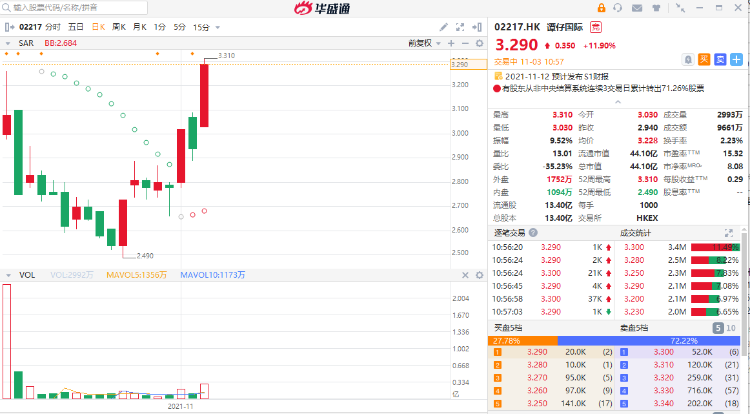Viewport: 750px width, 414px height.
Task: Click the earnings calendar icon before 2021-11-12
Action: coord(498,76)
